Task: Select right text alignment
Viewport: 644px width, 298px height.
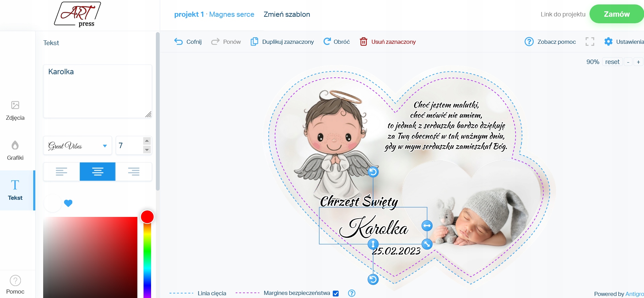Action: point(134,171)
